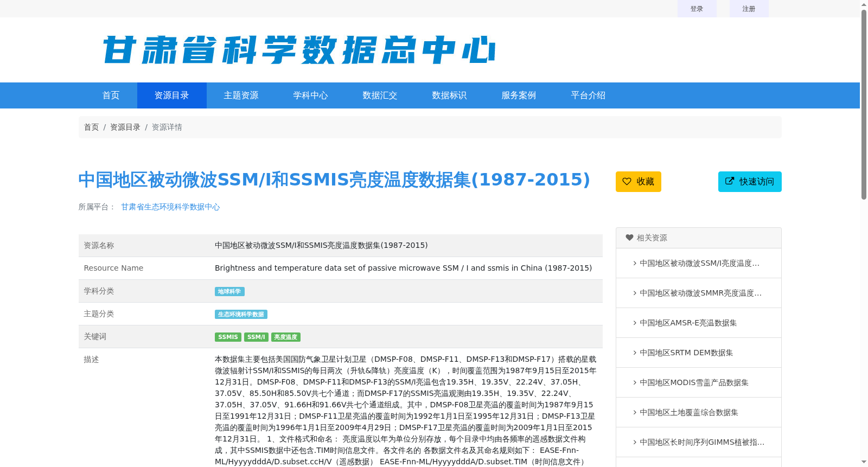Click chevron before 中国地区被动微波SSM/I亮度温度
868x467 pixels.
[635, 263]
